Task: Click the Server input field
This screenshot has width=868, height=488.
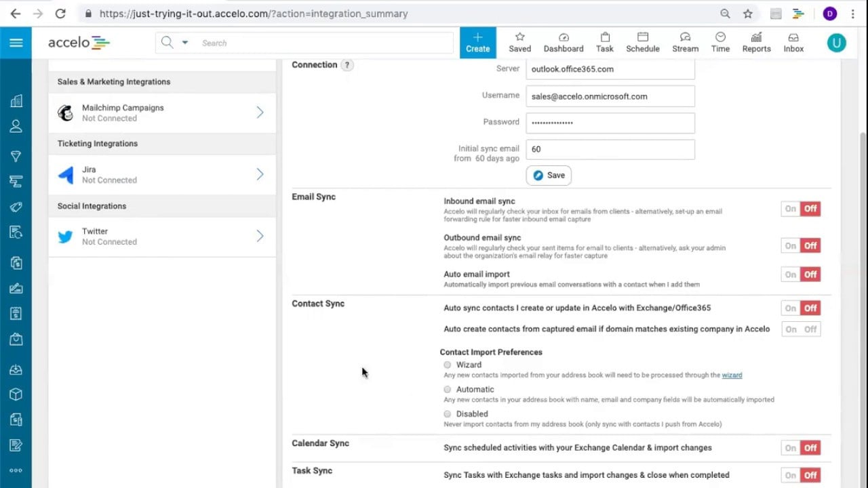Action: pos(610,69)
